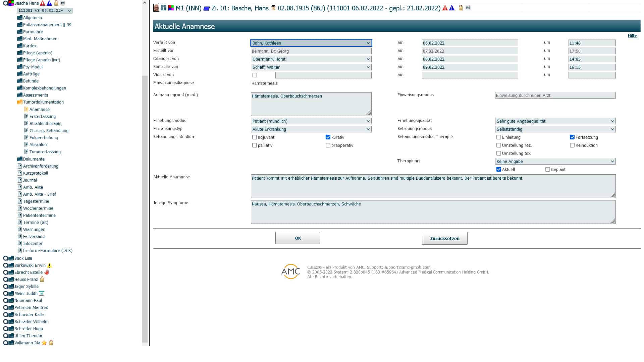Viewport: 644px width, 362px height.
Task: Click the star icon next to Volkmann Ida
Action: 44,343
